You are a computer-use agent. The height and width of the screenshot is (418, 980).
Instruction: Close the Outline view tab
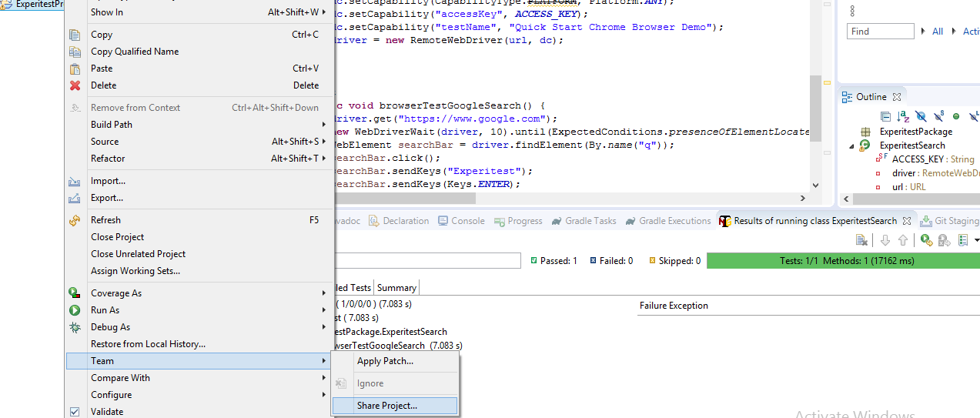[x=897, y=97]
